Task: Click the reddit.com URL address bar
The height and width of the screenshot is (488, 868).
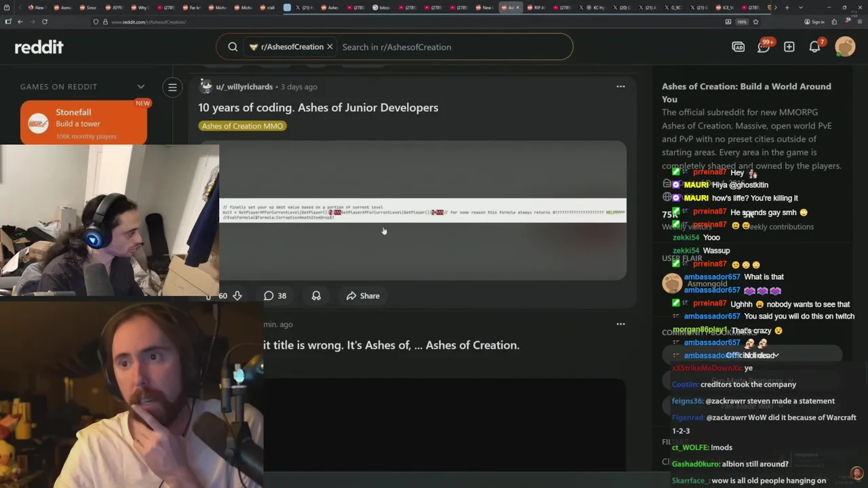Action: (407, 22)
